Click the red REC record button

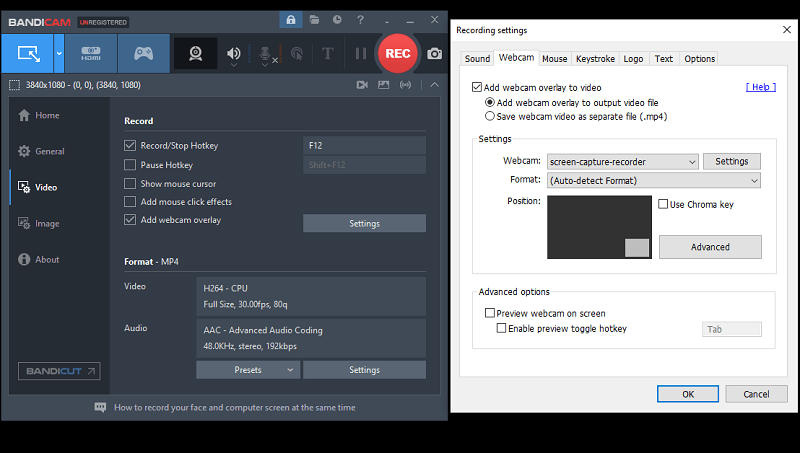[397, 53]
